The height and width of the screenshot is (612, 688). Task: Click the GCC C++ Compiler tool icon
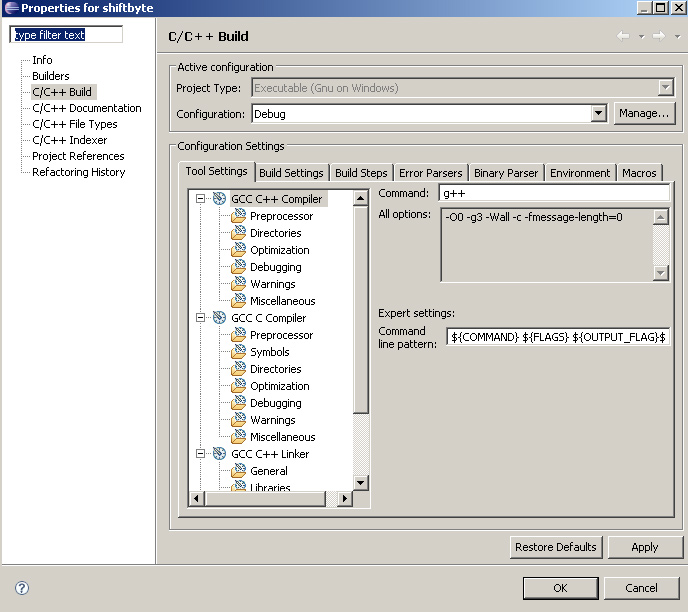[x=219, y=199]
